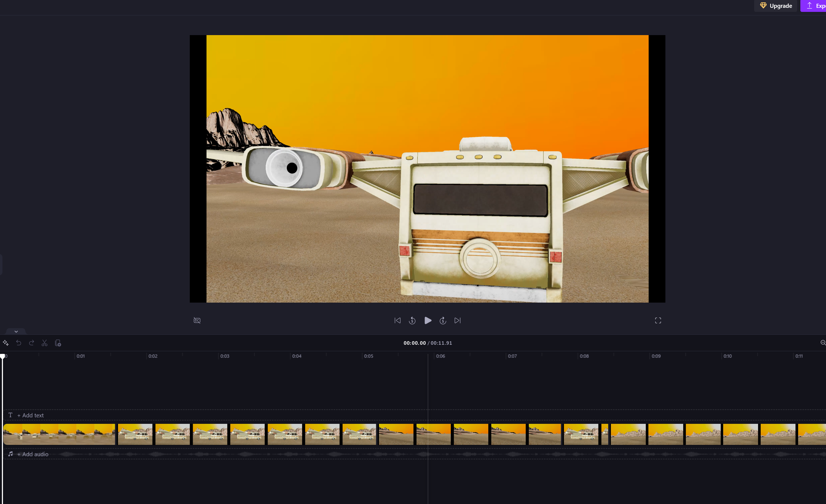This screenshot has height=504, width=826.
Task: Select the first clip showing several vehicles
Action: coord(59,434)
